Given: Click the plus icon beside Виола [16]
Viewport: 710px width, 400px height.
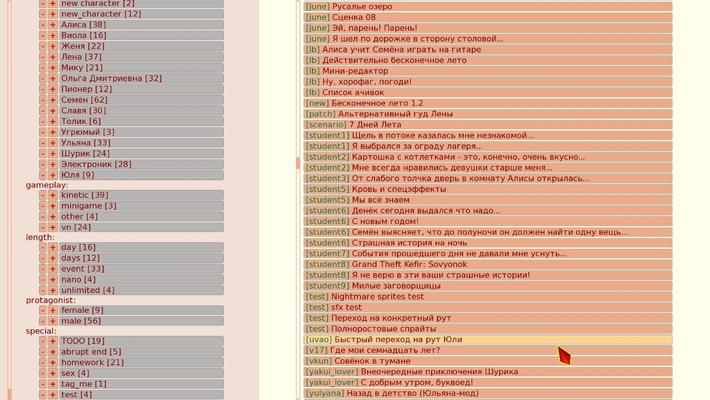Looking at the screenshot, I should [x=53, y=35].
